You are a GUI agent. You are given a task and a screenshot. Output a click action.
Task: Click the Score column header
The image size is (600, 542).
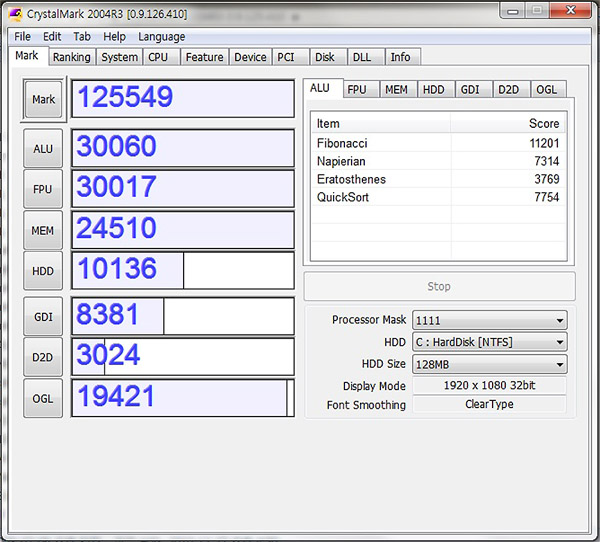click(508, 124)
